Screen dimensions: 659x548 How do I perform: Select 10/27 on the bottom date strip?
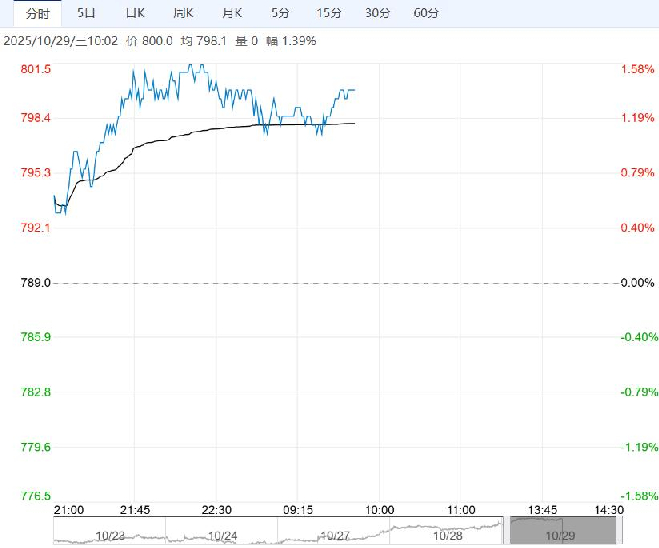click(333, 533)
